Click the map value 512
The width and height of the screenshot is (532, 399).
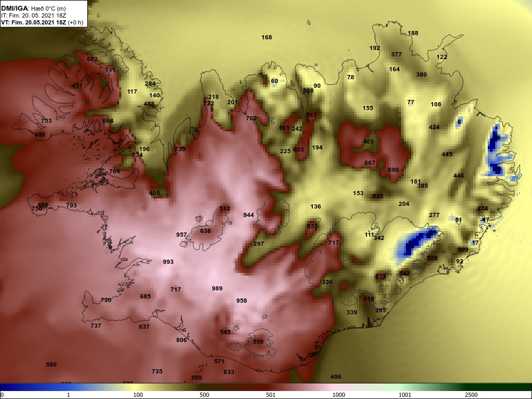pos(225,209)
